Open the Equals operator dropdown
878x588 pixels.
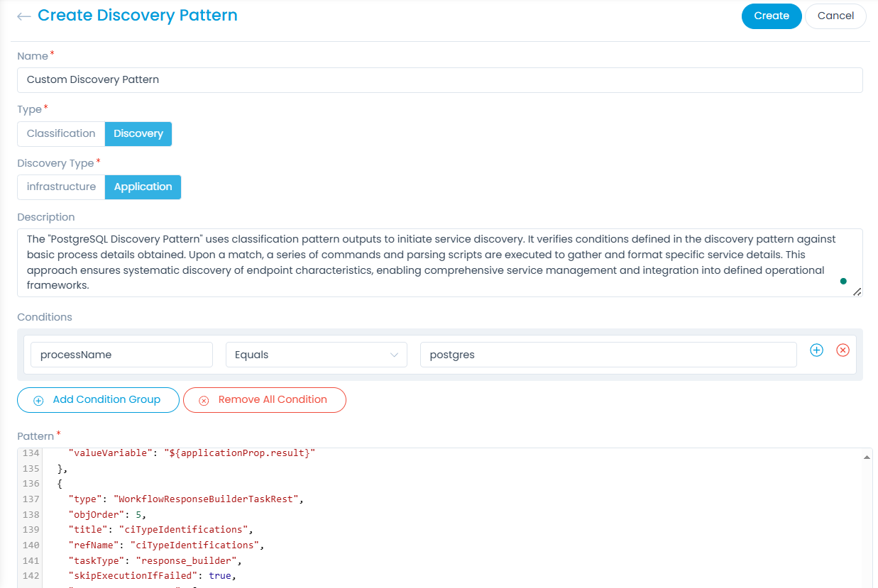[316, 355]
